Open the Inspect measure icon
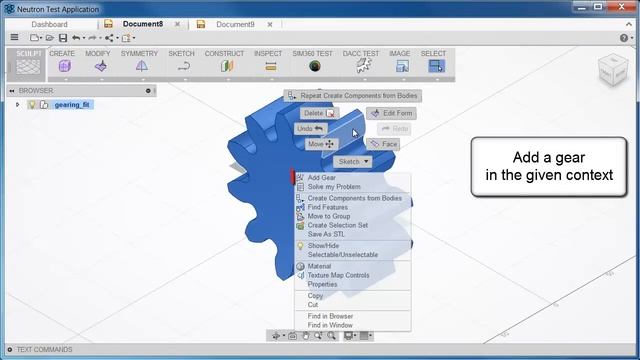 coord(271,66)
